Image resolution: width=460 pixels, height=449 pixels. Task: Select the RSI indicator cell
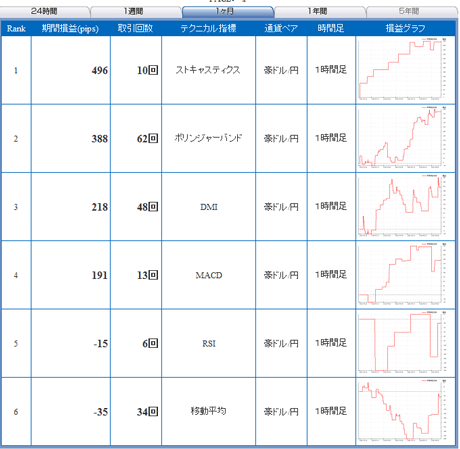coord(209,344)
